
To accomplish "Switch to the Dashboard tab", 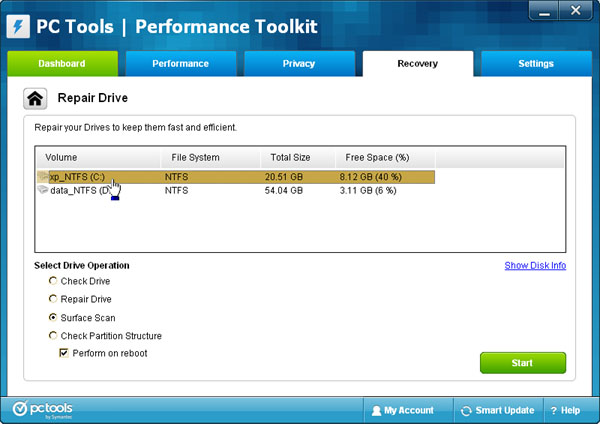I will (62, 64).
